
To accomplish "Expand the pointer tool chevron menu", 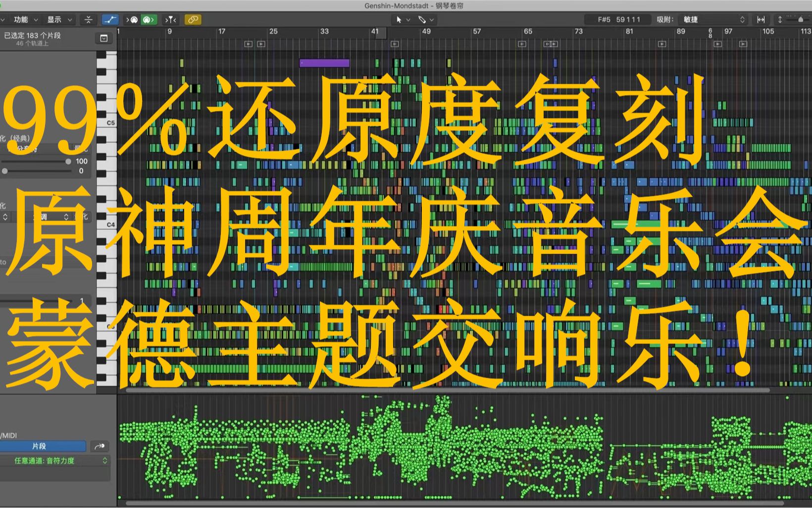I will point(408,20).
